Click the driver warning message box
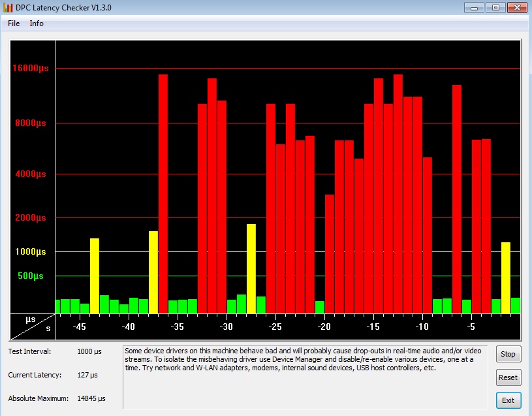Viewport: 532px width, 416px height. click(305, 377)
